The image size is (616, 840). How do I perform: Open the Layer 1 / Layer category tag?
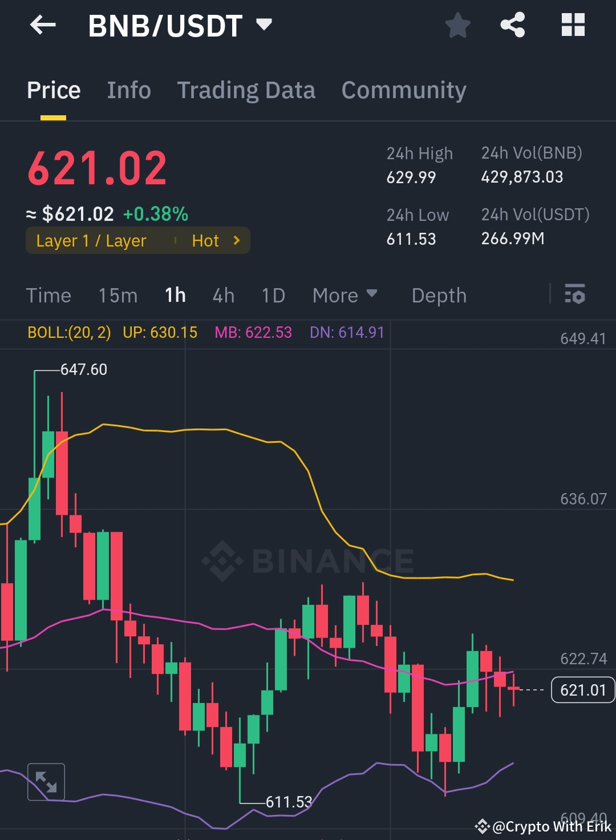coord(91,240)
